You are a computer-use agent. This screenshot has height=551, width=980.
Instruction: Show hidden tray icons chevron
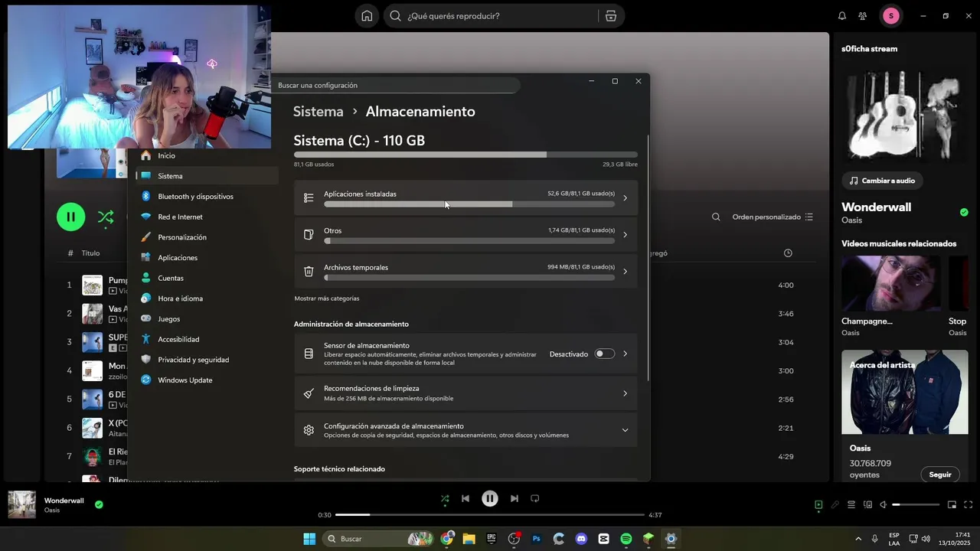point(857,539)
